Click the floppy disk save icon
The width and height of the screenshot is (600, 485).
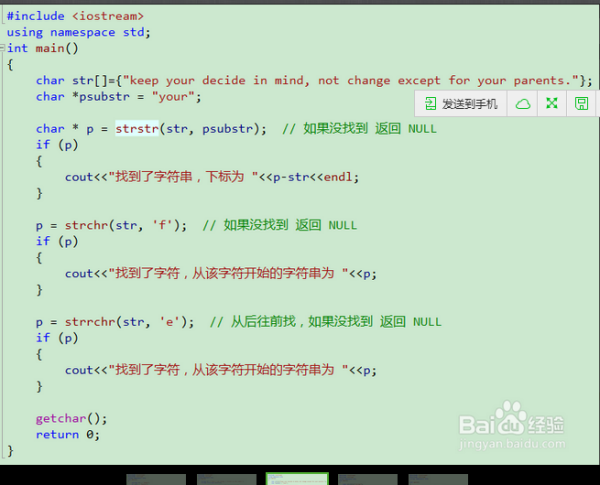[x=581, y=103]
